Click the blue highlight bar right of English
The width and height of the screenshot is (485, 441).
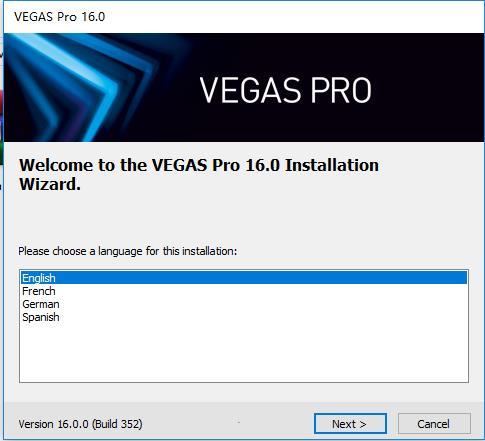tap(262, 278)
